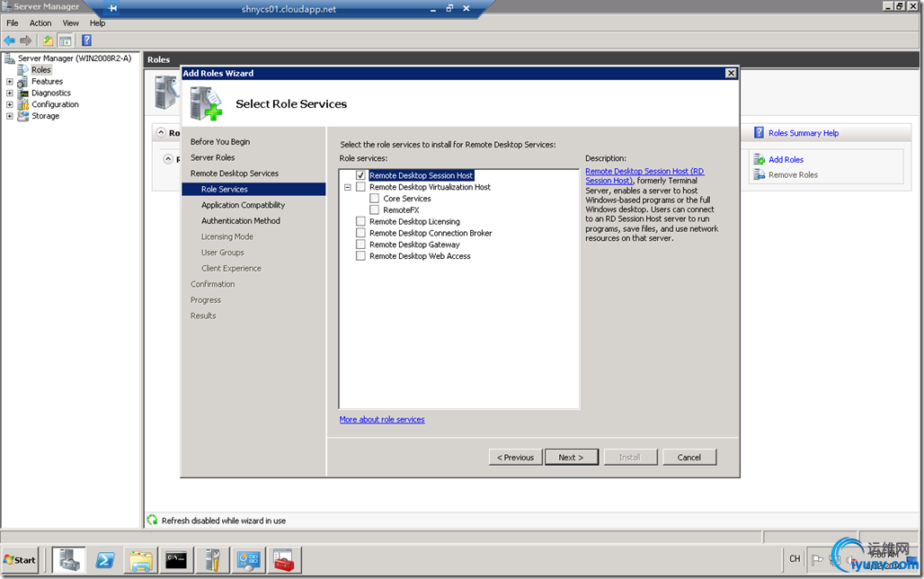This screenshot has width=924, height=579.
Task: Open the red toolbox taskbar icon
Action: [x=284, y=559]
